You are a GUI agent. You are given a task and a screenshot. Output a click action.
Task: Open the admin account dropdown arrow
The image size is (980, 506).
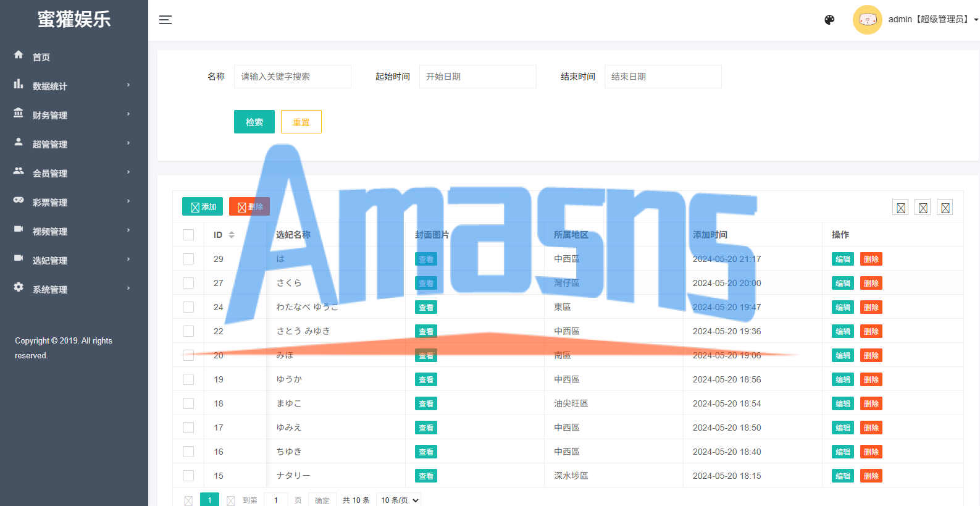pos(976,20)
